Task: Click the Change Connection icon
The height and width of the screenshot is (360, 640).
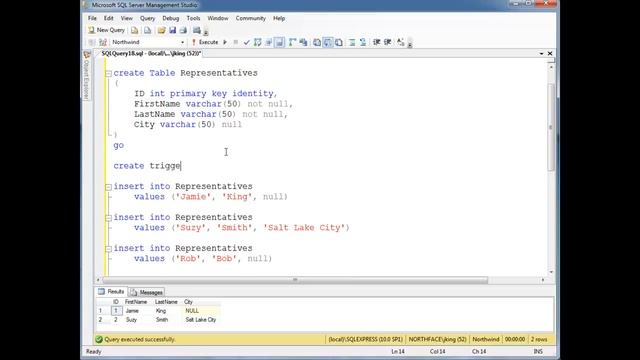Action: pos(103,42)
